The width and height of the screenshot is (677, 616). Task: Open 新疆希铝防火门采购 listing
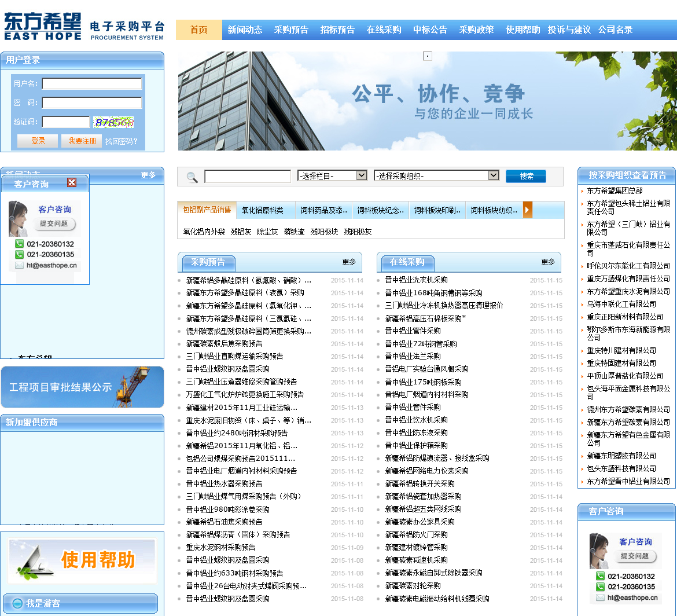click(x=416, y=534)
